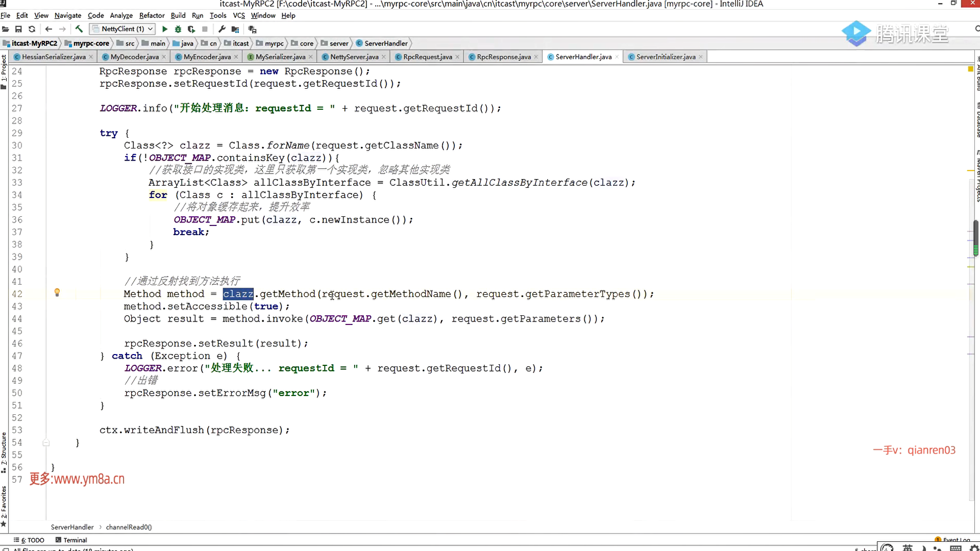Start the Debug bug icon
The width and height of the screenshot is (980, 551).
point(178,29)
